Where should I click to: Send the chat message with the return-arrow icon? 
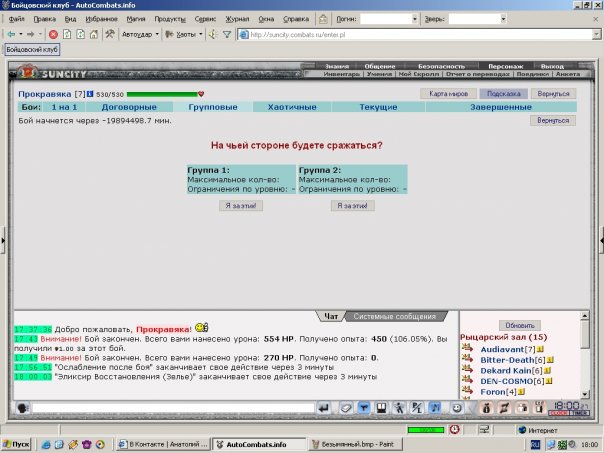pos(324,408)
